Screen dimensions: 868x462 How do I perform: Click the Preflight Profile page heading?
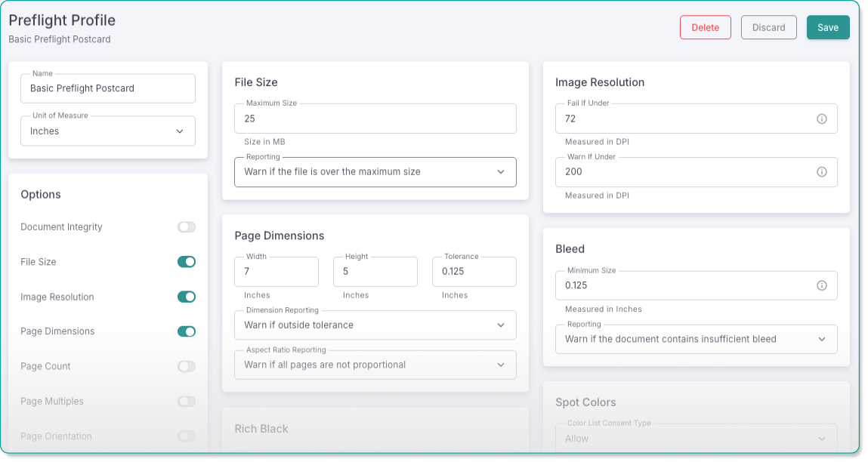tap(62, 20)
